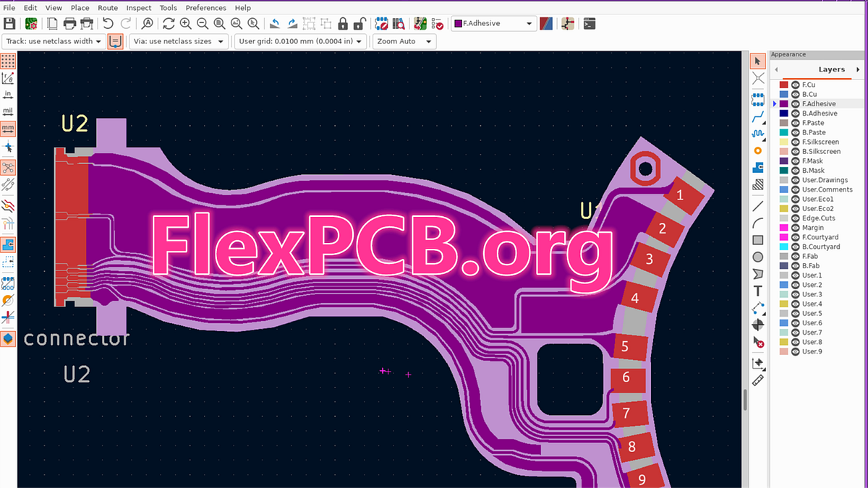
Task: Open the Zoom Auto dropdown
Action: click(x=404, y=41)
